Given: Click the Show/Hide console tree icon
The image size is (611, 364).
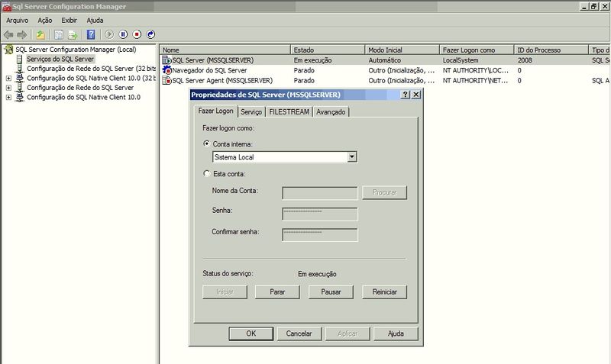Looking at the screenshot, I should (59, 34).
